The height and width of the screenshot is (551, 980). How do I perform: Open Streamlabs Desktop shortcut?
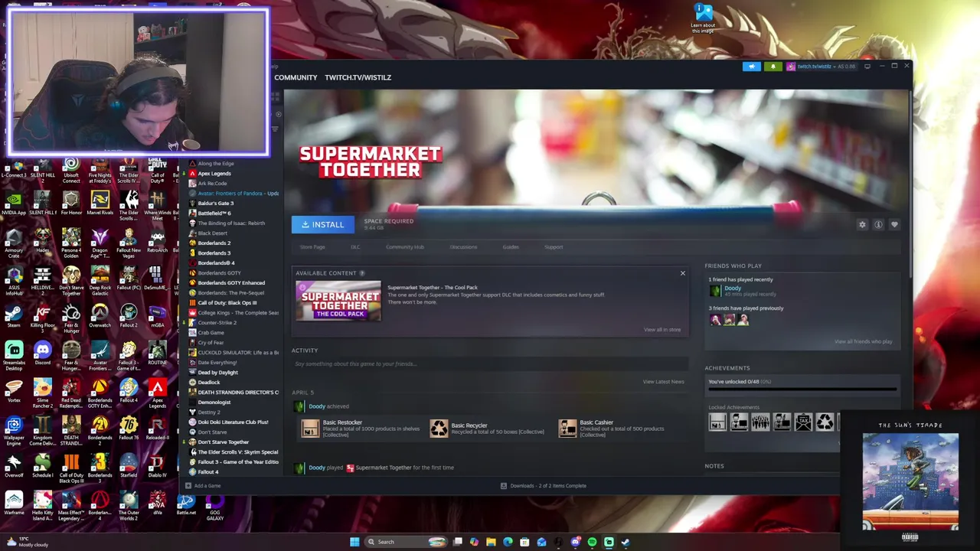click(14, 355)
